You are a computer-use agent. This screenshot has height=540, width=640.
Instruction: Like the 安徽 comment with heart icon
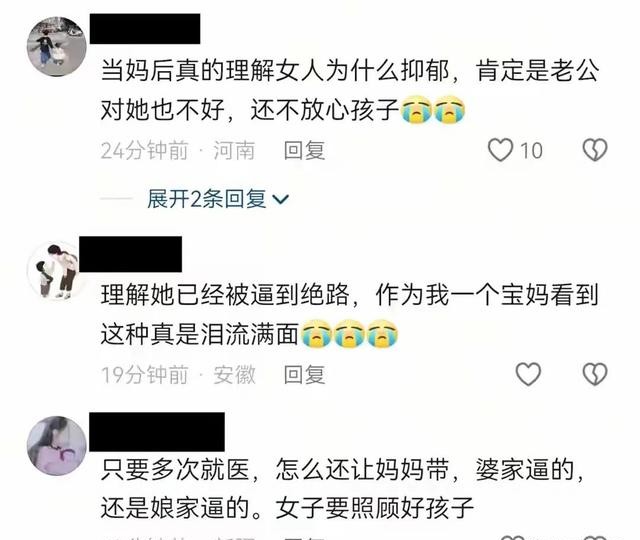tap(528, 374)
